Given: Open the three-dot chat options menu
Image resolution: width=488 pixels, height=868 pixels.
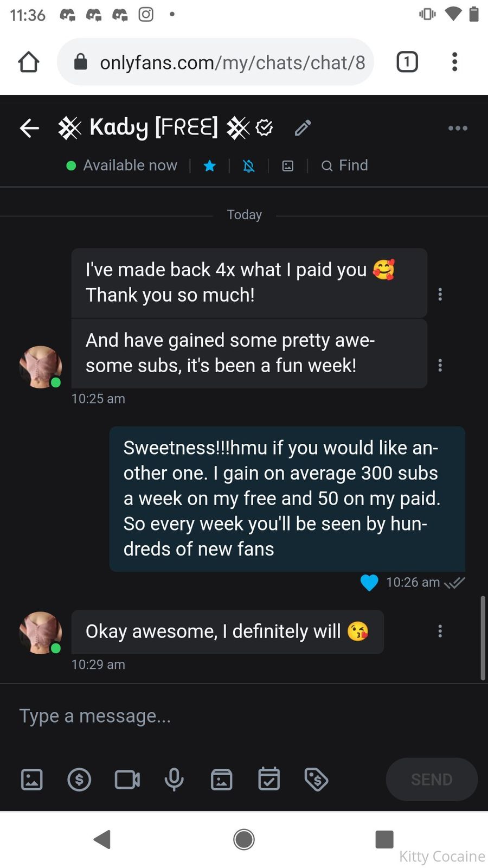Looking at the screenshot, I should (x=458, y=128).
